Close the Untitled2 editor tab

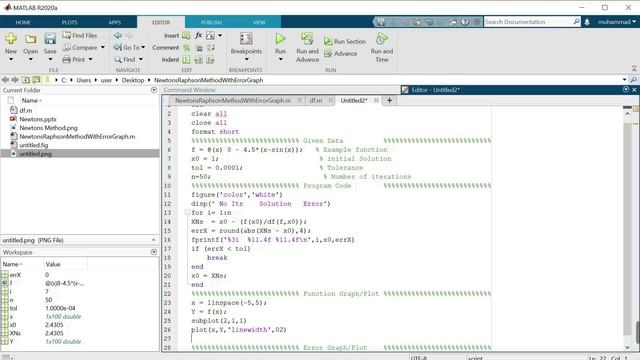pyautogui.click(x=376, y=100)
